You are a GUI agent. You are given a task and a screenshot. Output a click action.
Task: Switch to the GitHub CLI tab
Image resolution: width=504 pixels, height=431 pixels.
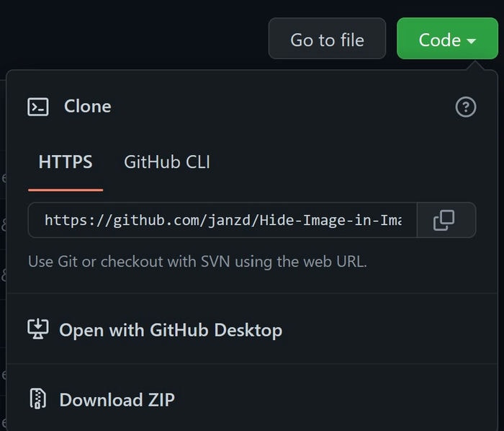click(167, 161)
